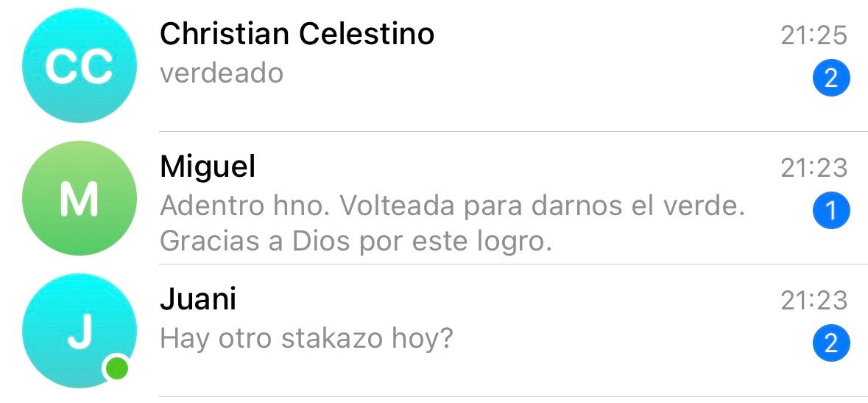
Task: Click the text "Gracias a Dios por este logro."
Action: (x=356, y=240)
